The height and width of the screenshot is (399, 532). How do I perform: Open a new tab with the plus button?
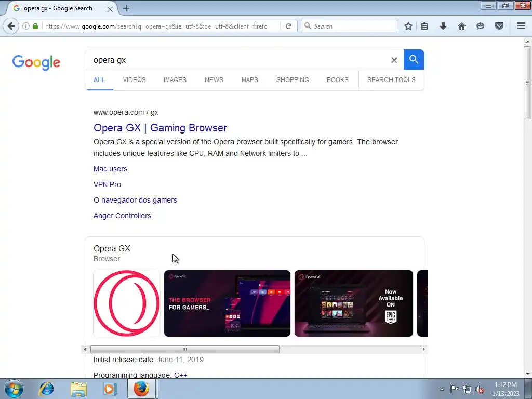pos(126,8)
